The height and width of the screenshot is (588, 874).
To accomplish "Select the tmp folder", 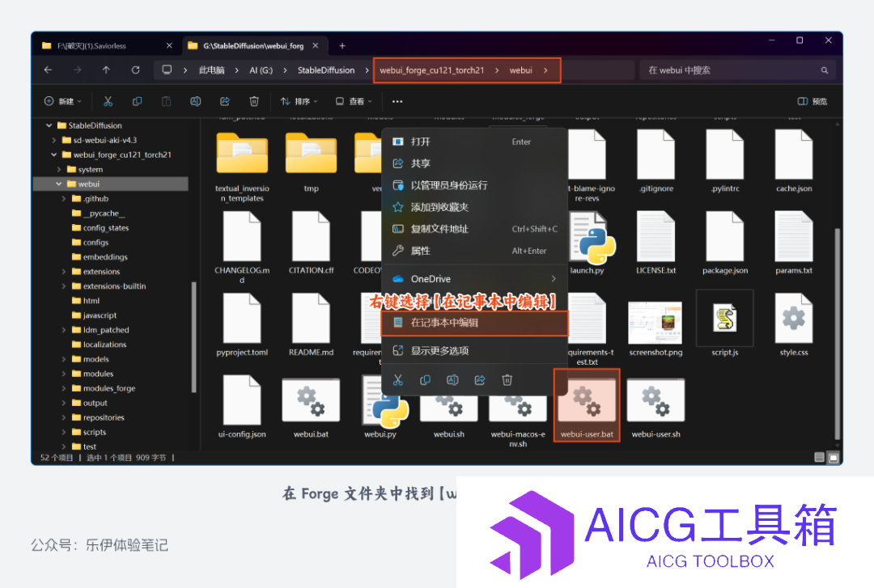I will click(x=311, y=163).
